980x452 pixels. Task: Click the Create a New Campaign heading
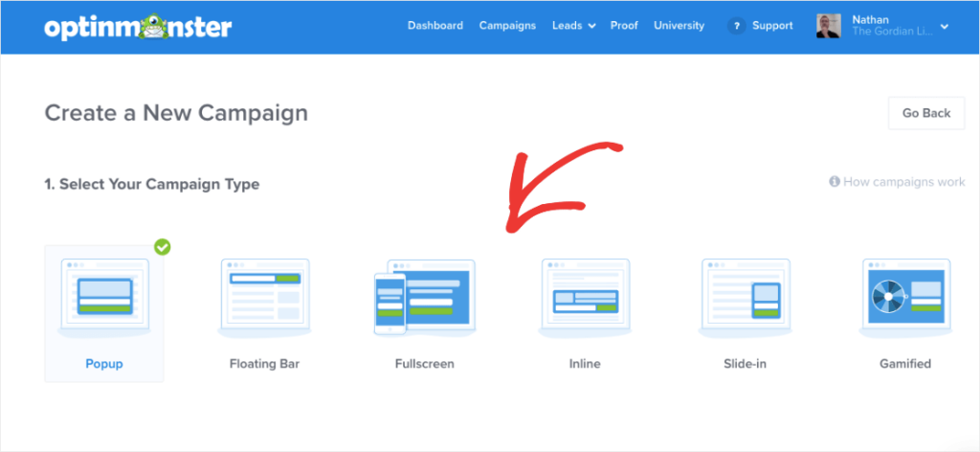(x=176, y=113)
